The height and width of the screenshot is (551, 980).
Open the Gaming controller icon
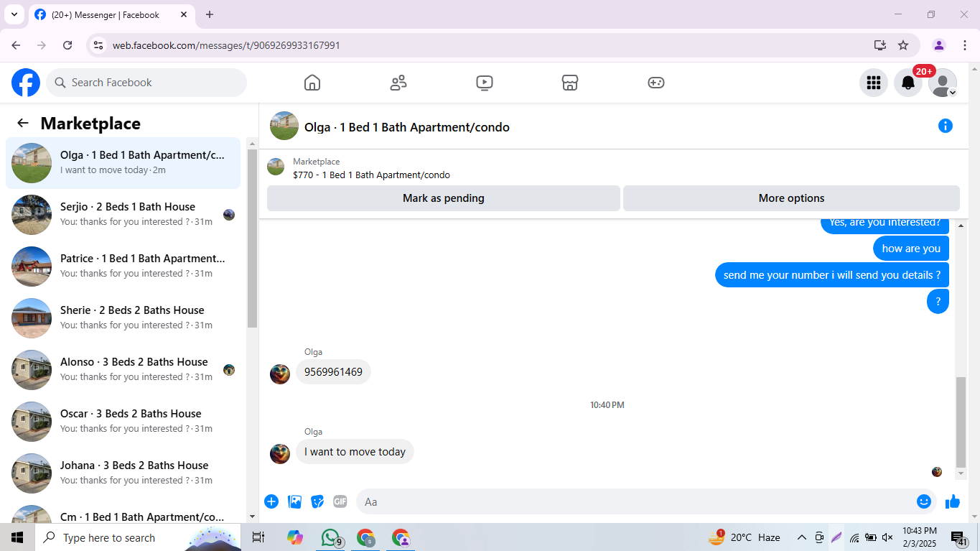pos(656,83)
